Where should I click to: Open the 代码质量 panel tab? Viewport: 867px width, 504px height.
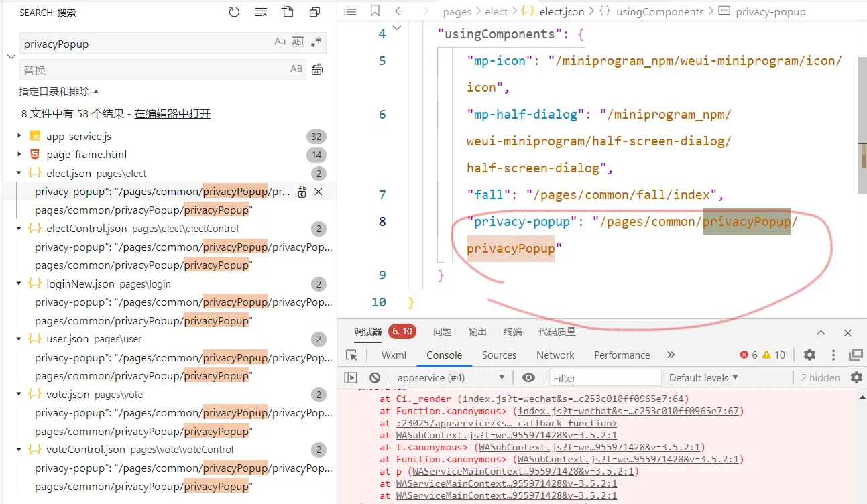(x=557, y=332)
